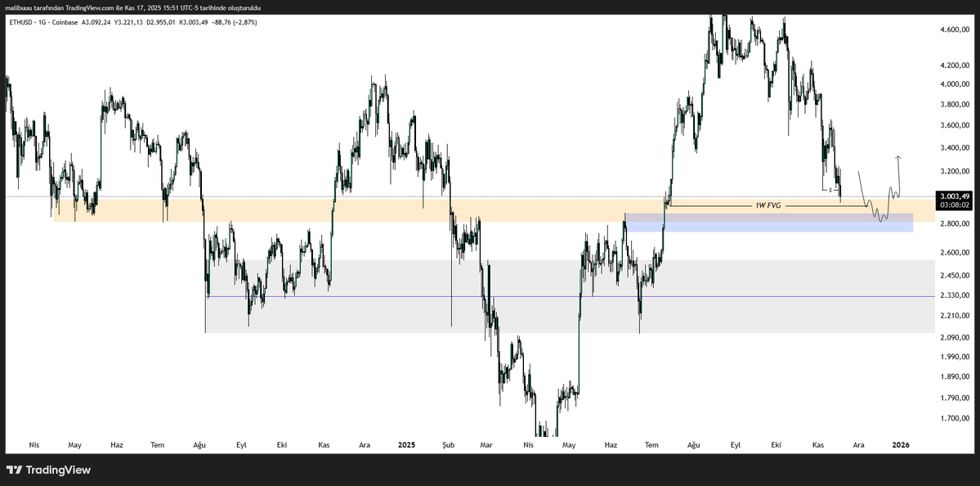This screenshot has width=980, height=486.
Task: Select the large gray rectangle zone drawing
Action: (x=570, y=296)
